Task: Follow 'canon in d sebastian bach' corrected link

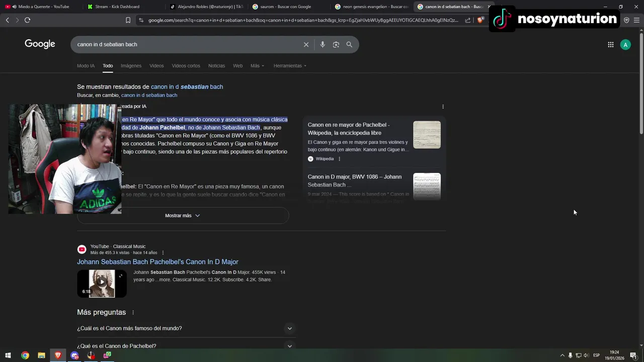Action: (187, 87)
